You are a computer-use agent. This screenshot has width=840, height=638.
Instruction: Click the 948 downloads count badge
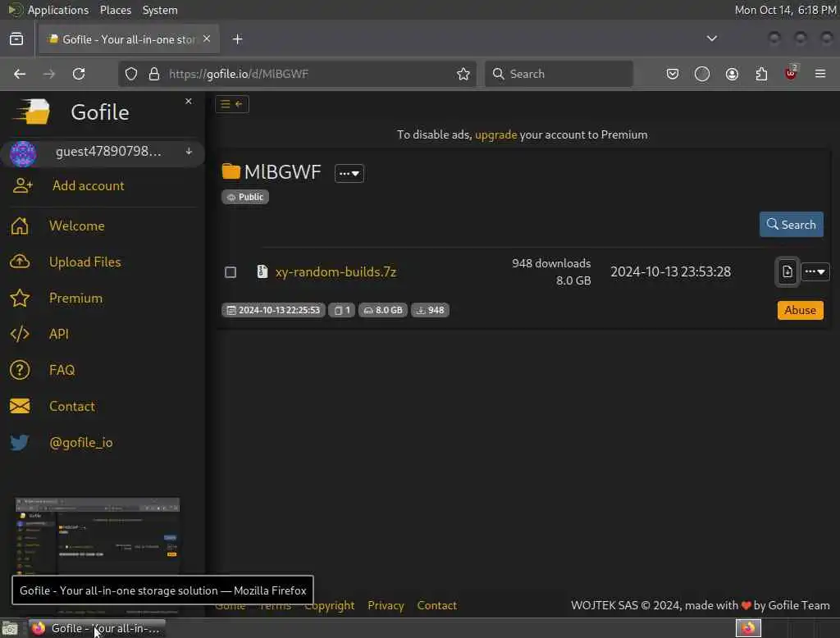[430, 310]
